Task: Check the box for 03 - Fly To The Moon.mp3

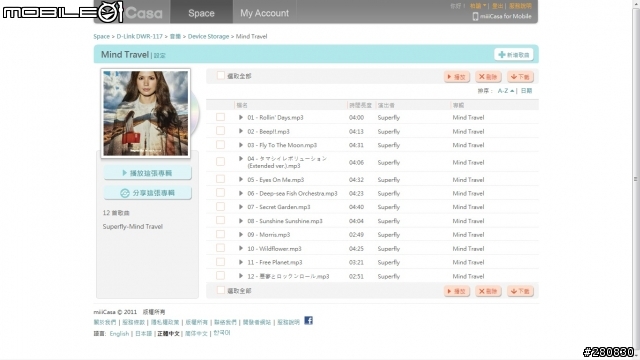Action: (220, 144)
